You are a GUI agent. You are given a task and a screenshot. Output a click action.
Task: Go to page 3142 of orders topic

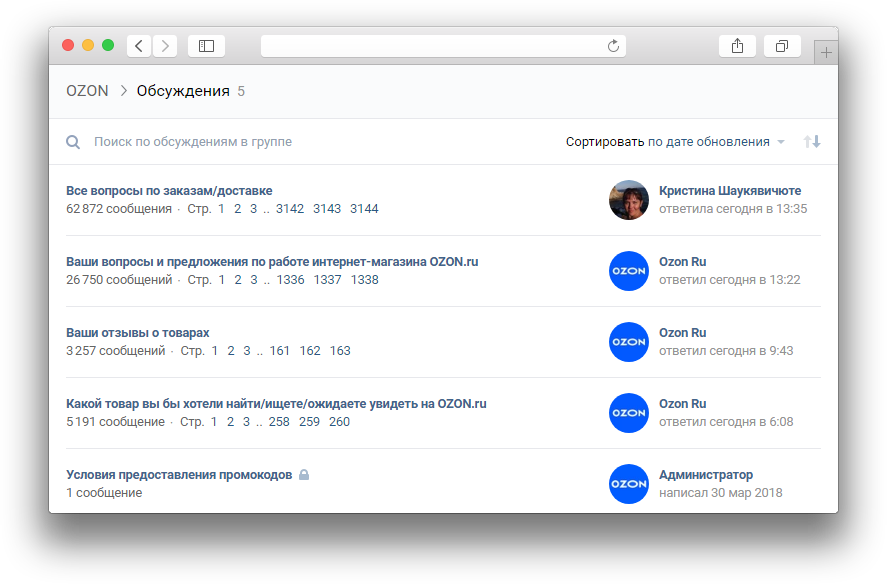point(290,209)
